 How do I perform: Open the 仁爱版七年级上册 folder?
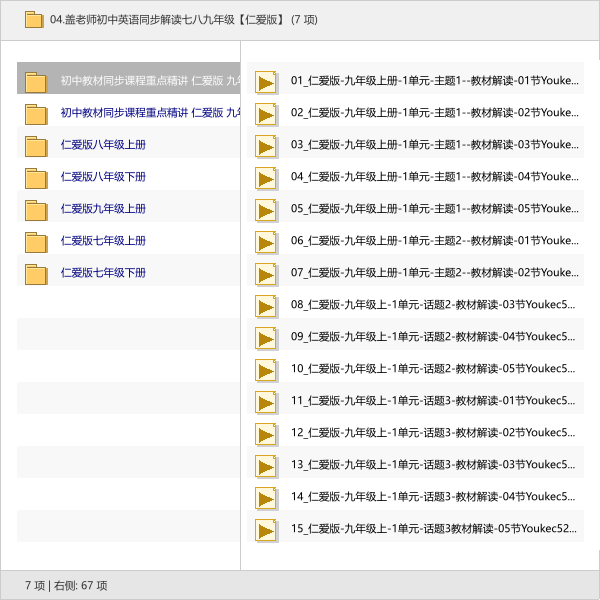(x=103, y=241)
